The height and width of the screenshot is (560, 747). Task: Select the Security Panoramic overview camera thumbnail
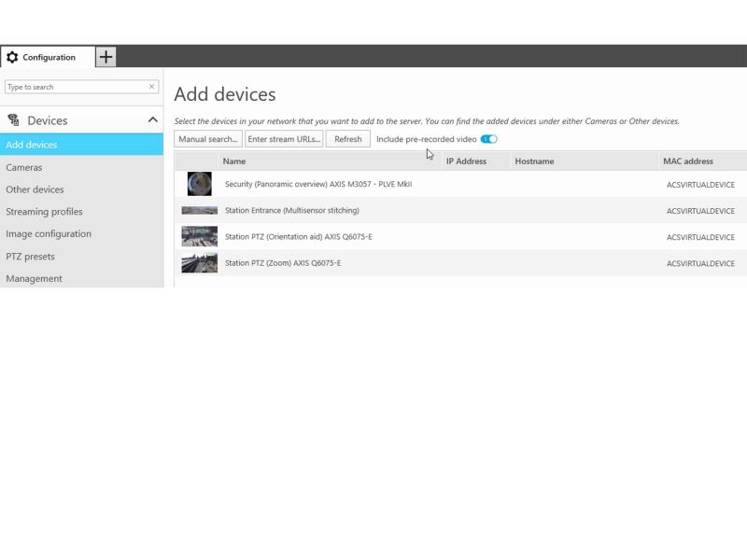(x=199, y=184)
